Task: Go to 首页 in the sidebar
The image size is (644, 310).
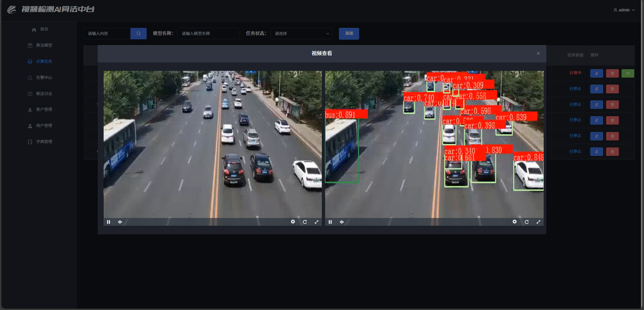Action: click(x=40, y=29)
